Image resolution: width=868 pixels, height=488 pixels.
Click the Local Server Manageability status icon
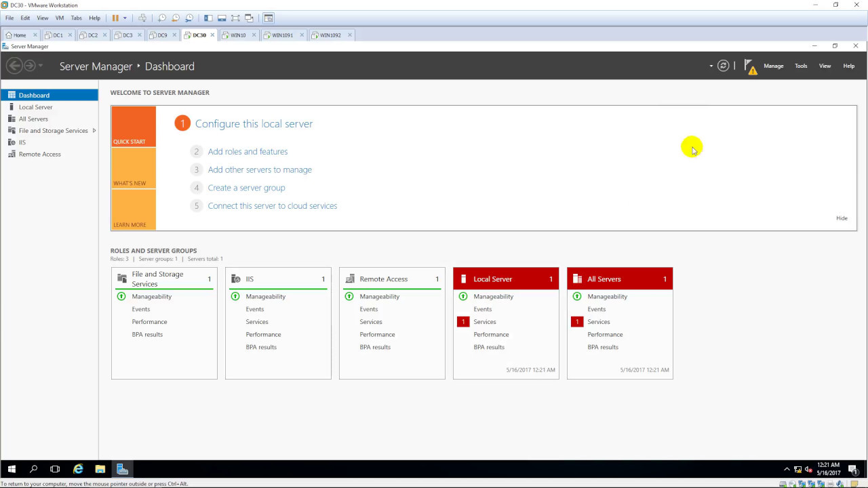click(463, 296)
